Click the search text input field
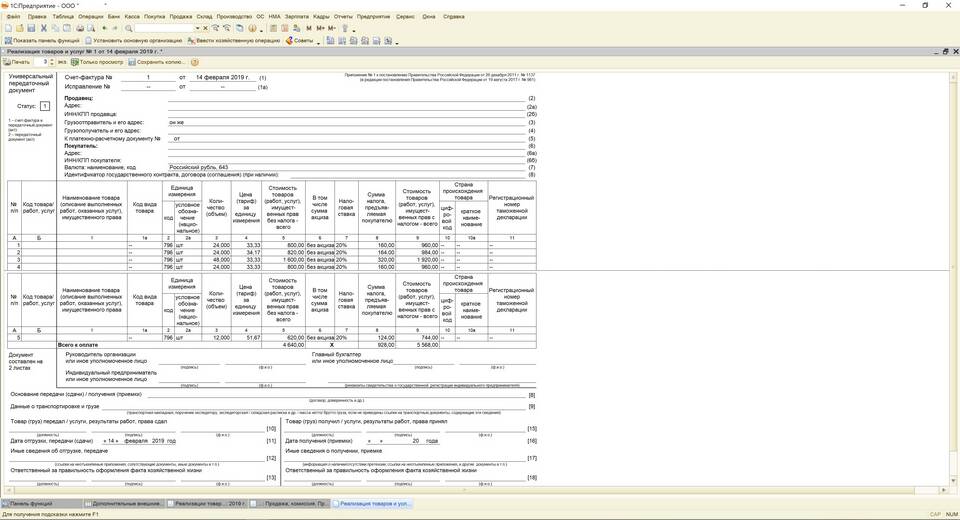This screenshot has width=960, height=520. pos(164,28)
